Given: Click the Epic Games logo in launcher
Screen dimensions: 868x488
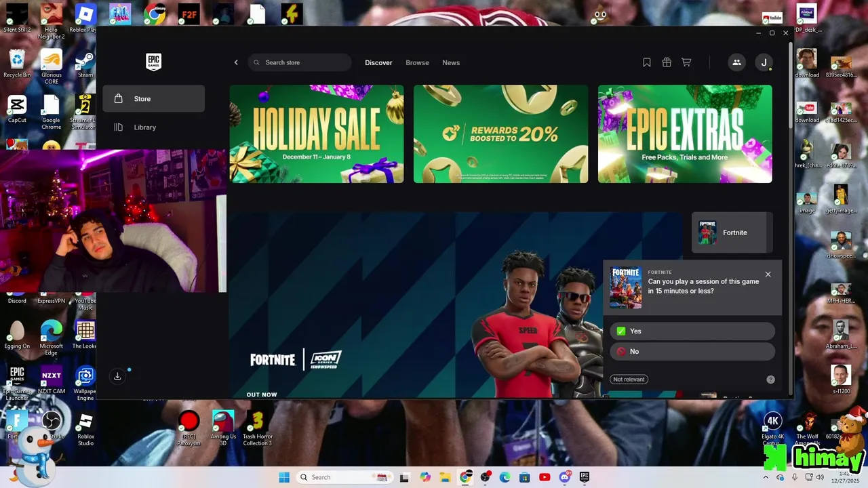Looking at the screenshot, I should [x=154, y=62].
